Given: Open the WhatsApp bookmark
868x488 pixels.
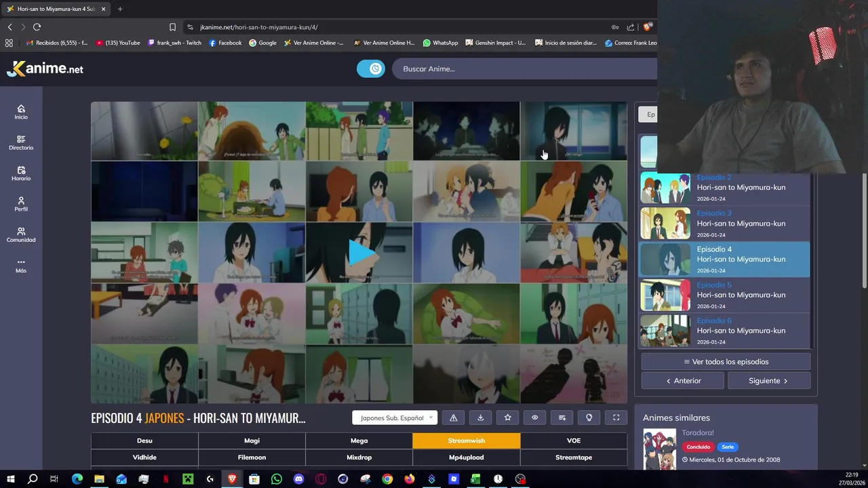Looking at the screenshot, I should 440,43.
